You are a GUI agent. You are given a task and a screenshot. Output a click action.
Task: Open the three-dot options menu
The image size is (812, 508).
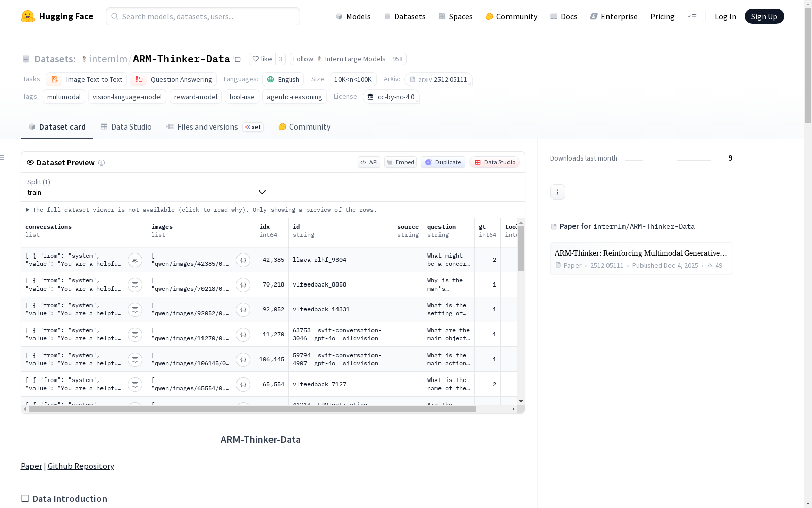click(x=558, y=192)
